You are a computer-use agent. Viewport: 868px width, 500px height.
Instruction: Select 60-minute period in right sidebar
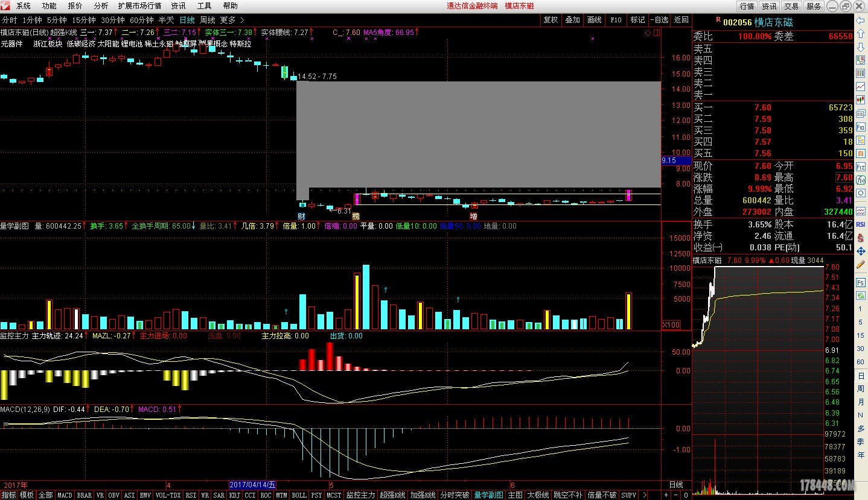[x=861, y=362]
